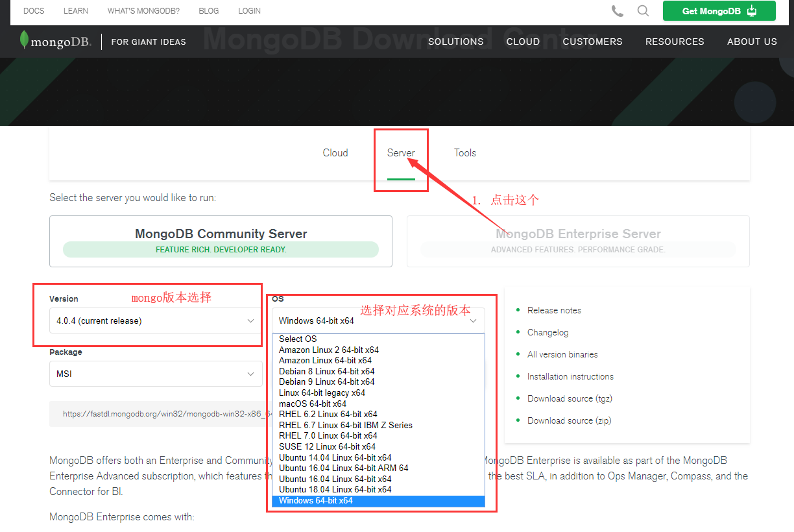Open the OS dropdown showing Windows 64-bit x64
This screenshot has height=532, width=794.
coord(378,320)
